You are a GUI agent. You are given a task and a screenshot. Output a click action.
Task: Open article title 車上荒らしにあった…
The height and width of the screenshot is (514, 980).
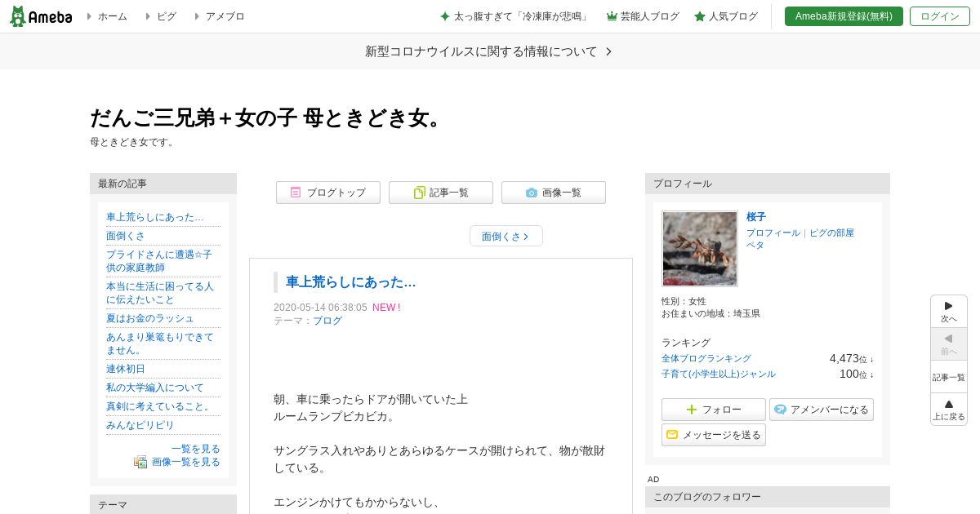(351, 282)
